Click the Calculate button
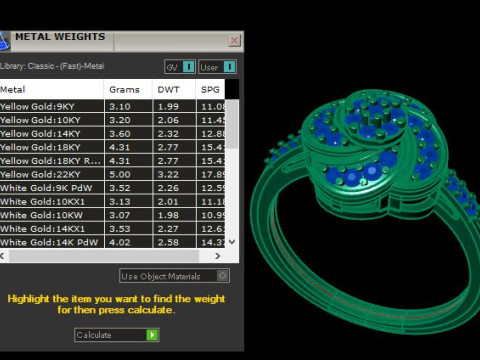 [x=116, y=335]
